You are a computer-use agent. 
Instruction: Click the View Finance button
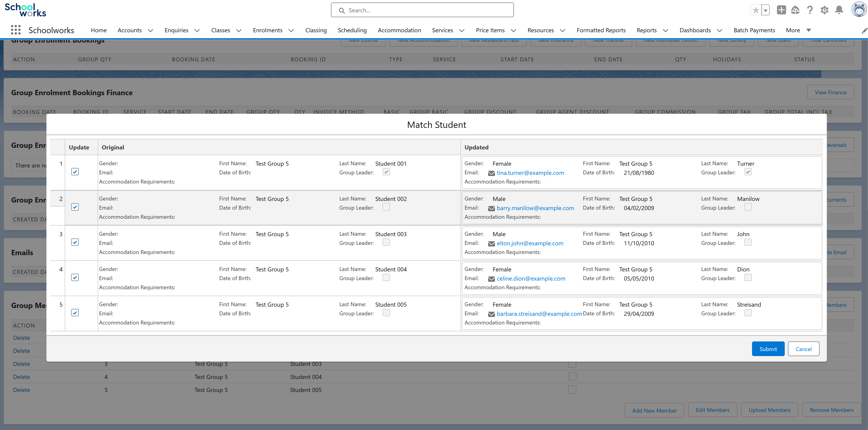830,92
